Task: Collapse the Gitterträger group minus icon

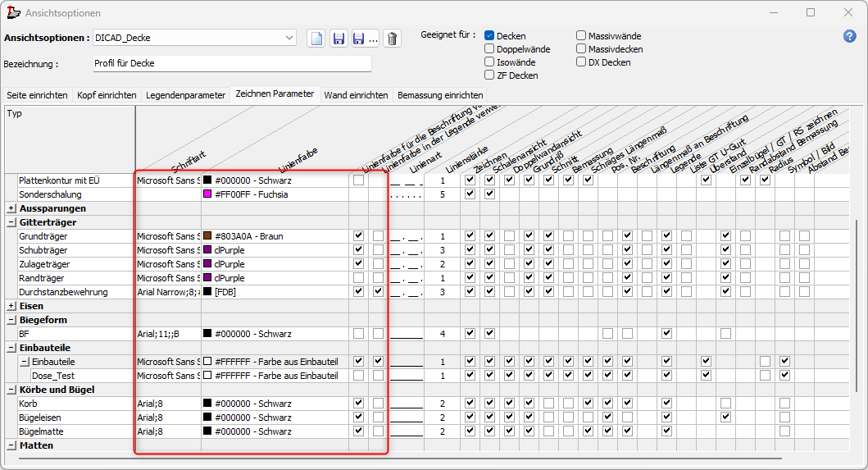Action: (11, 222)
